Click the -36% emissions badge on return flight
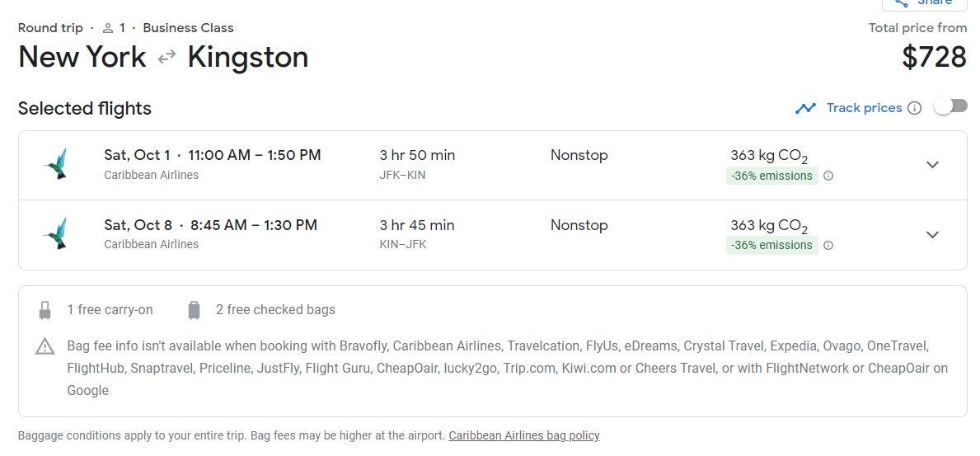Screen dimensions: 980x456 [771, 245]
